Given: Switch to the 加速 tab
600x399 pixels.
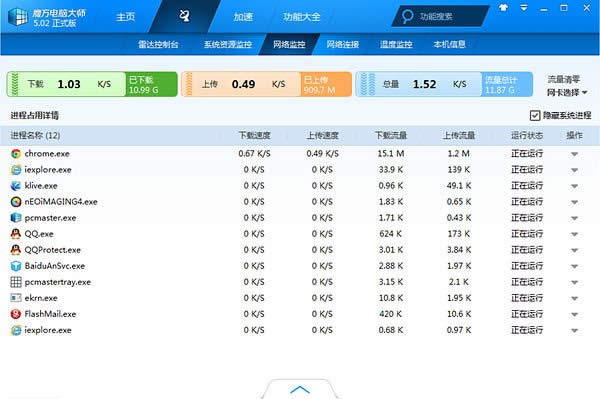Looking at the screenshot, I should [243, 17].
